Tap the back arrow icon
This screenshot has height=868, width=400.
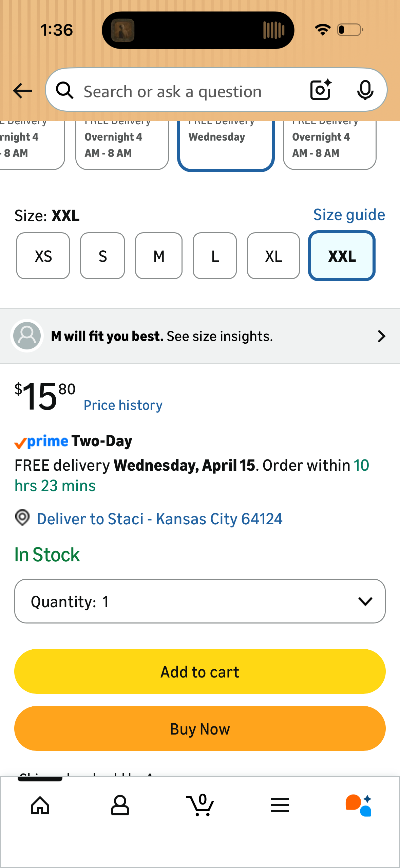point(22,91)
